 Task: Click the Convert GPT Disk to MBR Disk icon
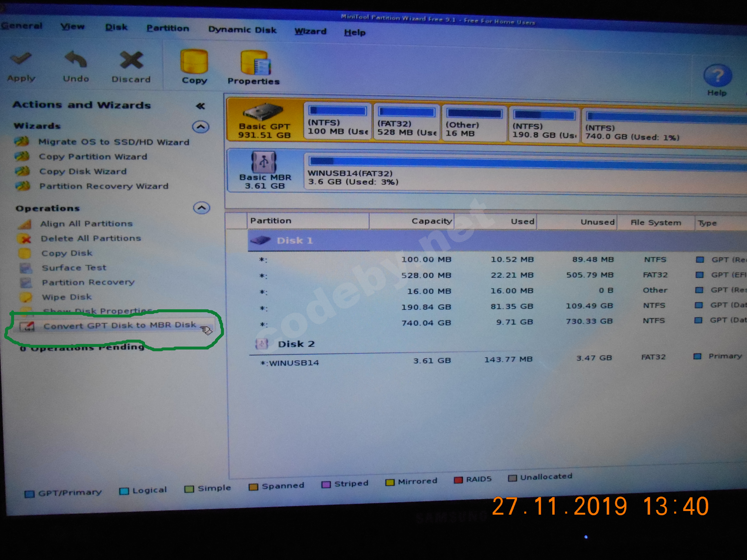(28, 327)
